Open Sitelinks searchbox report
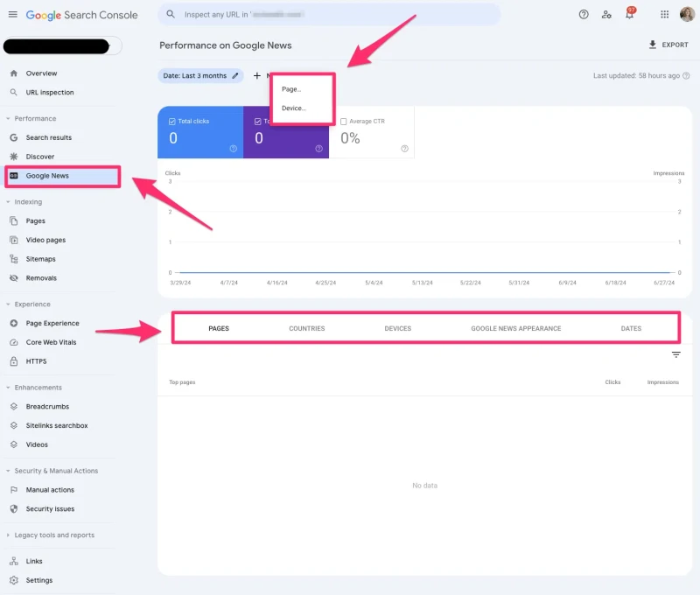Viewport: 700px width, 595px height. [57, 426]
